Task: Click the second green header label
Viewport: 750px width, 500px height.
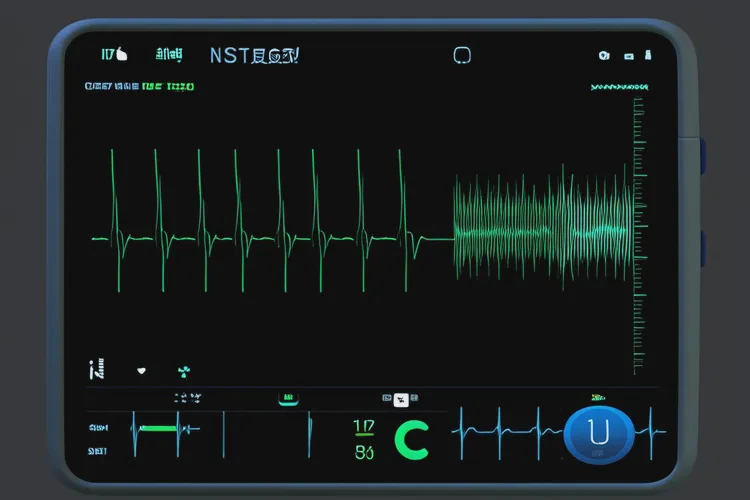Action: coord(169,55)
